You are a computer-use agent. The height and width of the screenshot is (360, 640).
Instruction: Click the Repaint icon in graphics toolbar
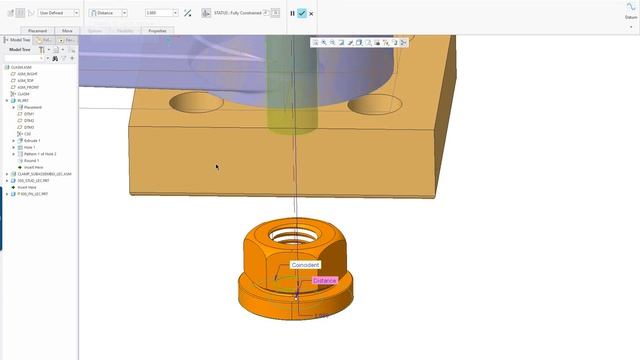tap(341, 42)
